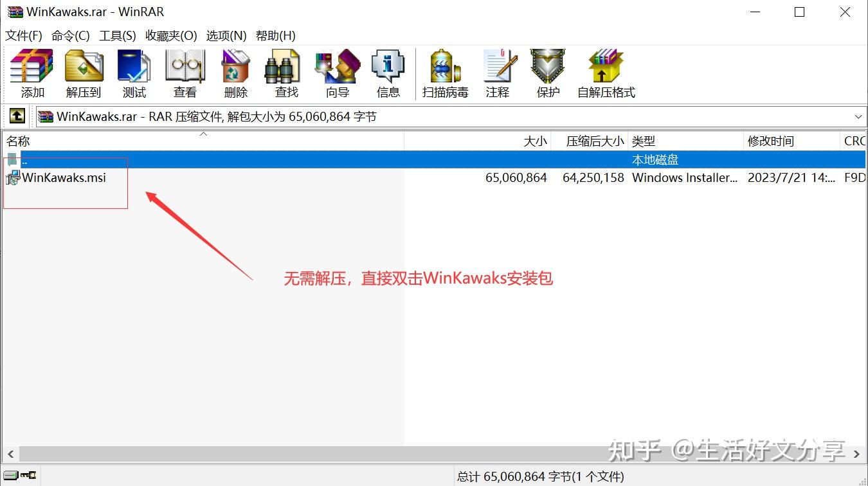Click the SFX format (自解压格式) icon
Viewport: 868px width, 486px height.
point(606,74)
